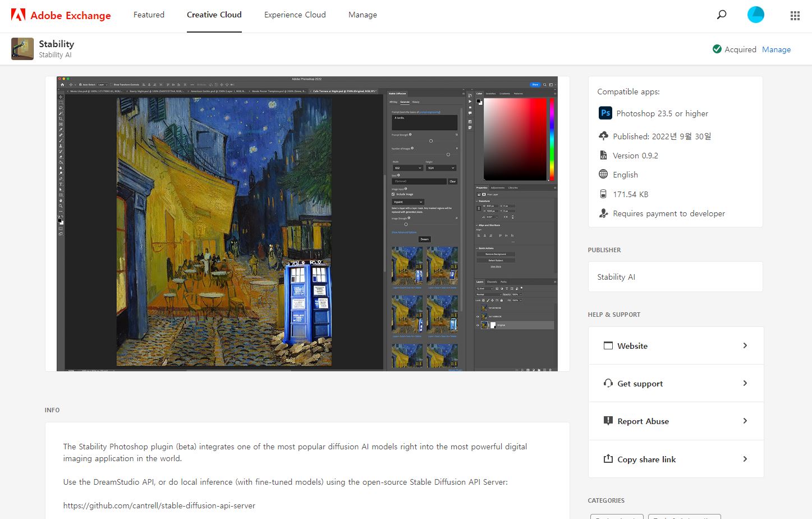Click the cloud icon beside Published date
812x519 pixels.
coord(603,136)
